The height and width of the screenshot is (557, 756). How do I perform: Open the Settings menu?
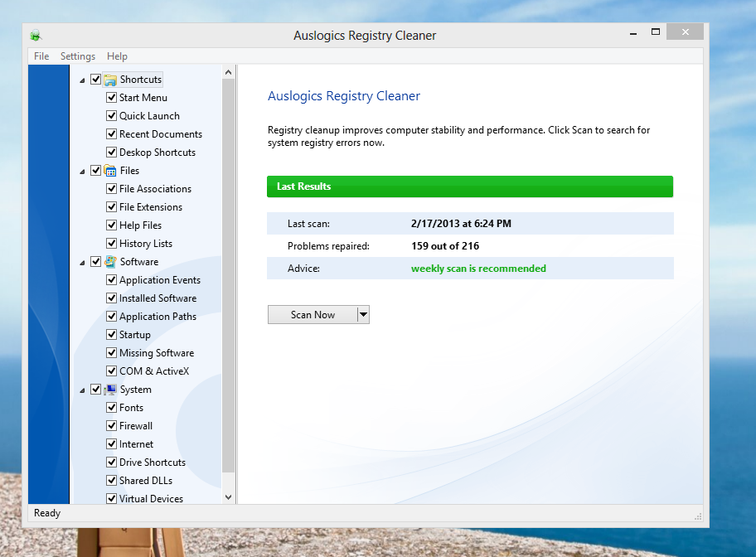(x=78, y=56)
